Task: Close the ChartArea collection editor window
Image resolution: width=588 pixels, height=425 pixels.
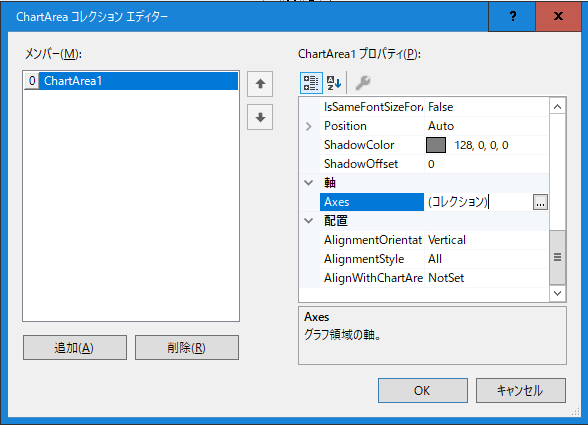Action: [x=558, y=17]
